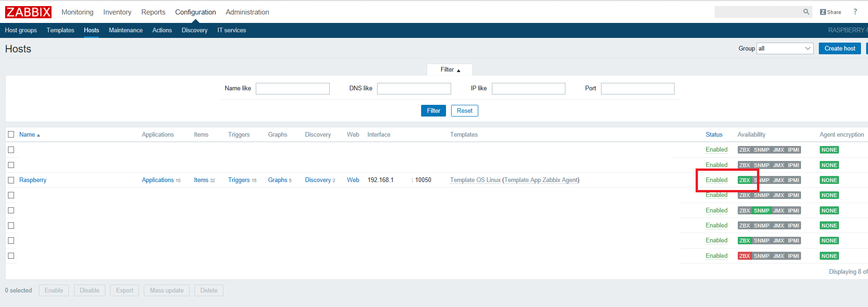
Task: Click the Zabbix logo
Action: click(x=28, y=12)
